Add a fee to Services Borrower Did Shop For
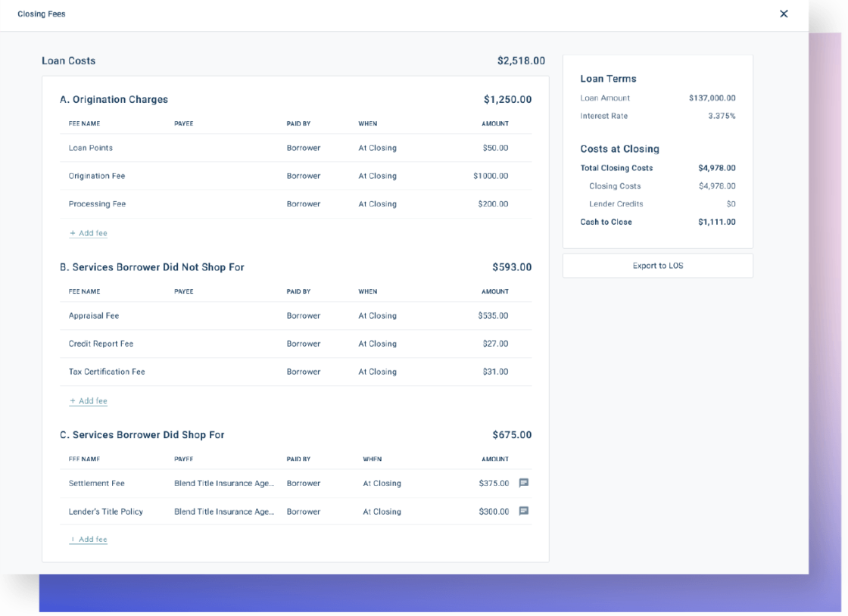Viewport: 848px width, 616px height. (x=88, y=539)
